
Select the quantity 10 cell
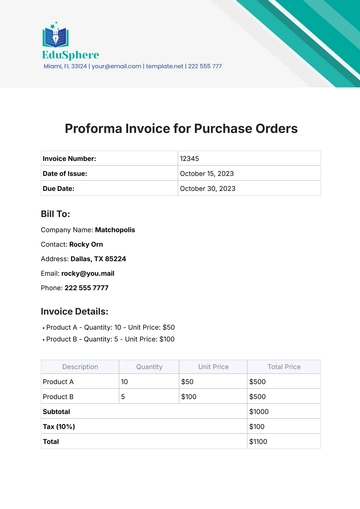click(149, 381)
